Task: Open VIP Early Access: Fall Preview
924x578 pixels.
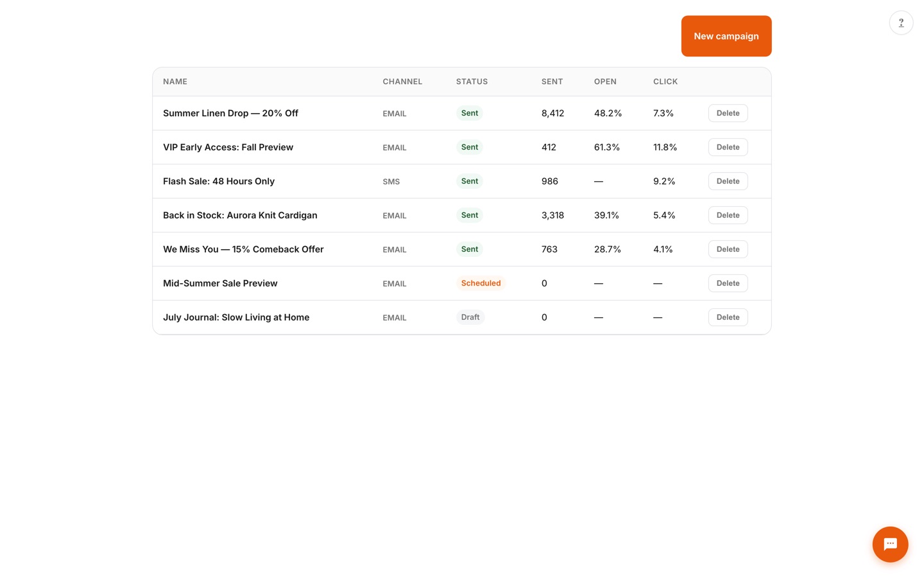Action: (228, 147)
